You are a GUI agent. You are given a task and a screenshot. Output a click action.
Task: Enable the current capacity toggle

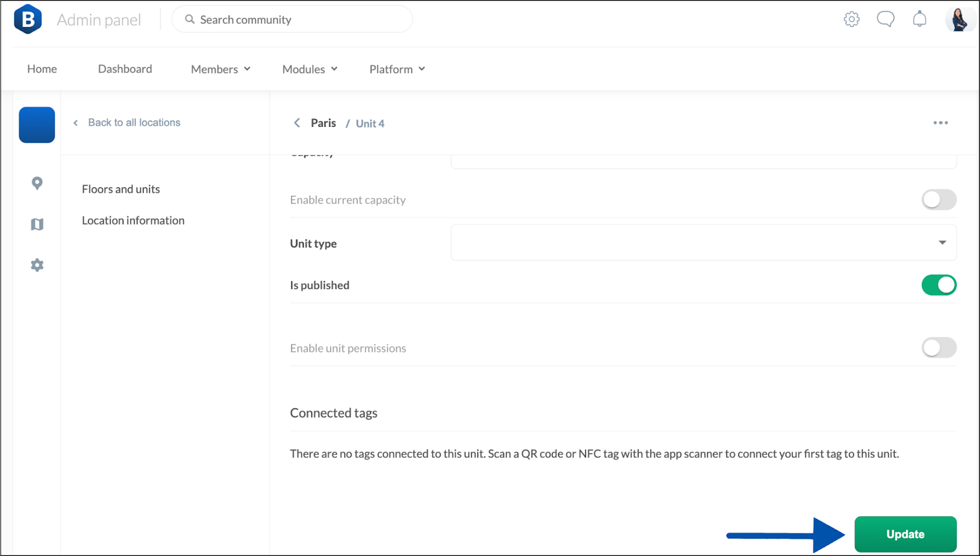[x=939, y=199]
